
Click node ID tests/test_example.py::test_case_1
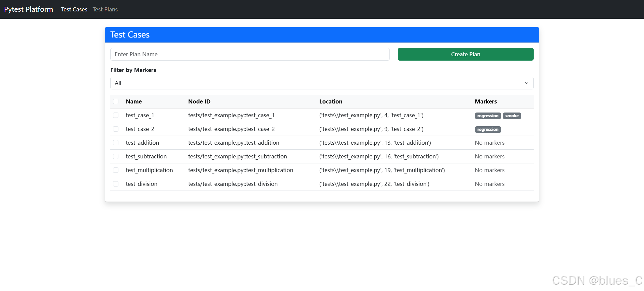tap(231, 115)
